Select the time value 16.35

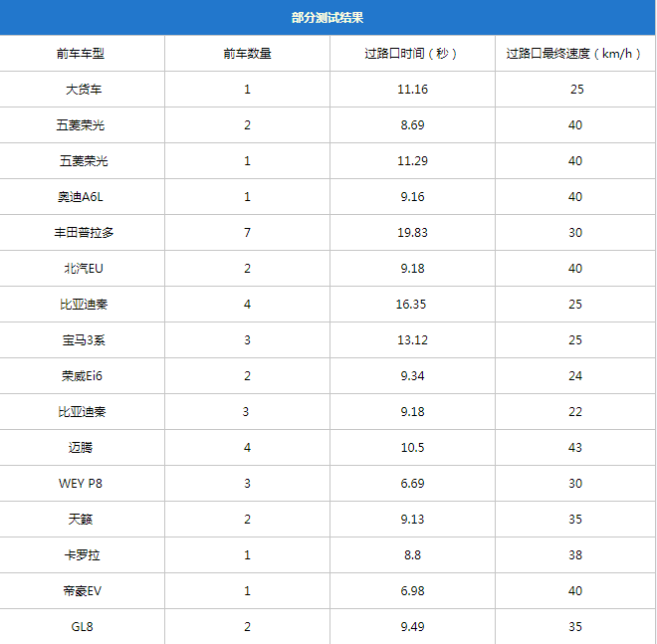[411, 305]
